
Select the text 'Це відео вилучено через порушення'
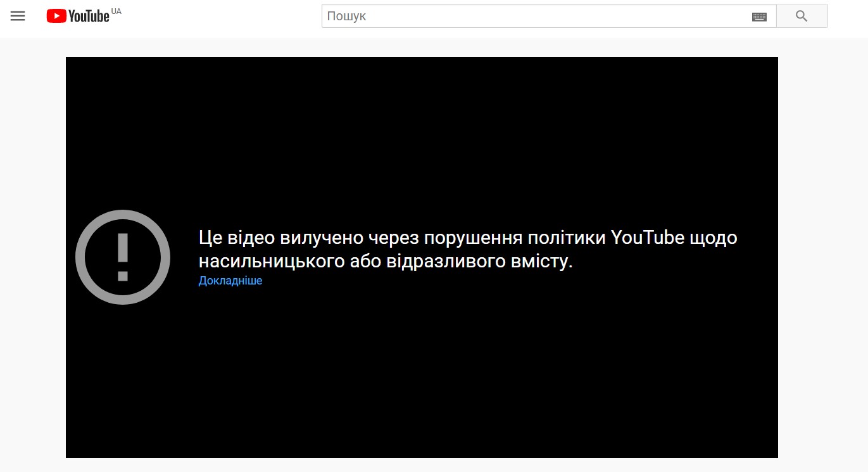tap(360, 238)
